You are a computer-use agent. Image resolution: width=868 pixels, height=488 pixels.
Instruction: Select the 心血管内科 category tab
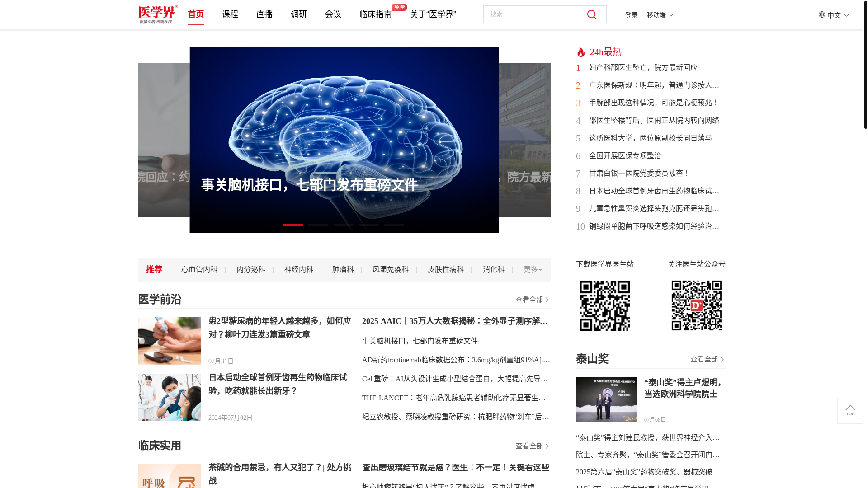coord(199,270)
